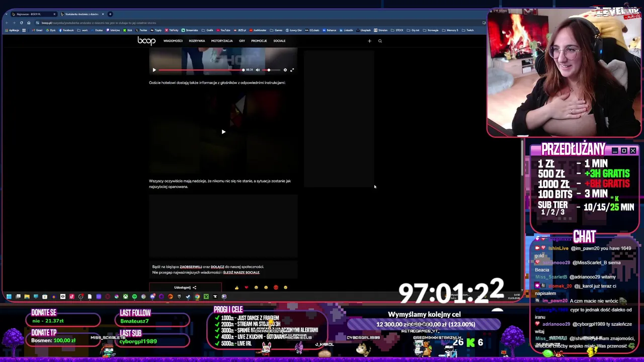
Task: Open the Twitter bookmark
Action: pos(140,30)
